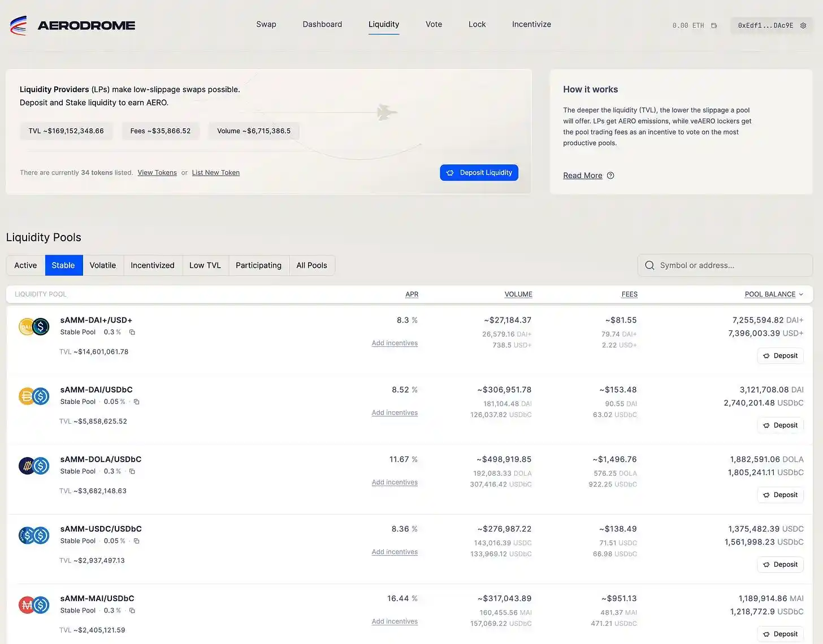Select the Active pools filter
The image size is (823, 644).
point(25,266)
